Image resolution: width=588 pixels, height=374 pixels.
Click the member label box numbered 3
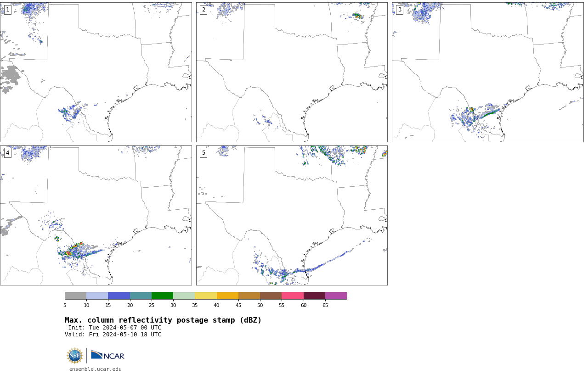pyautogui.click(x=399, y=10)
